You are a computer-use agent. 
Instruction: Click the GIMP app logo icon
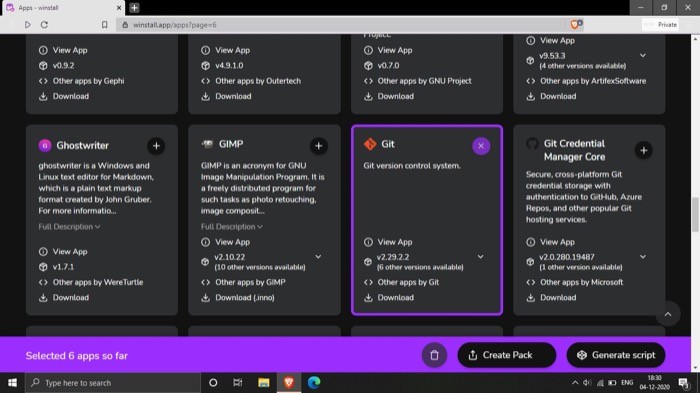pyautogui.click(x=207, y=144)
